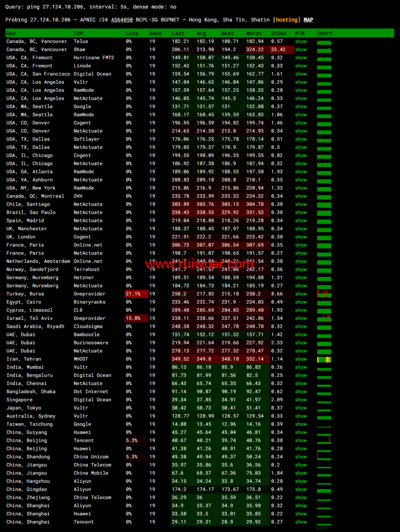Click the Geo column header

point(11,34)
